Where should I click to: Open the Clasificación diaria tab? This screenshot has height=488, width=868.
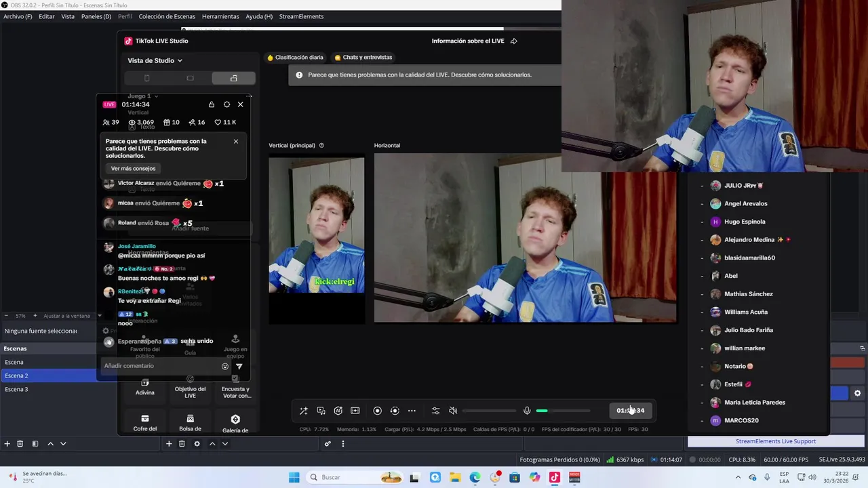[295, 58]
